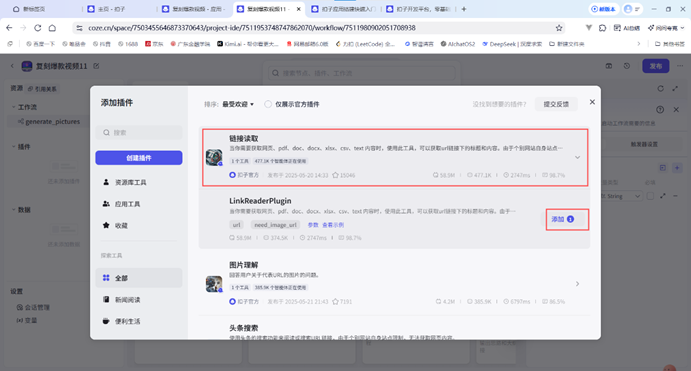Open the more options ellipsis beside 发布

680,66
